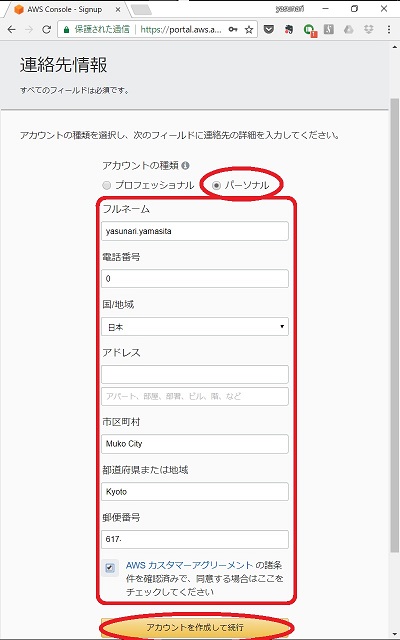The width and height of the screenshot is (400, 640).
Task: Click アカウントを作成して続行 button
Action: [x=195, y=627]
